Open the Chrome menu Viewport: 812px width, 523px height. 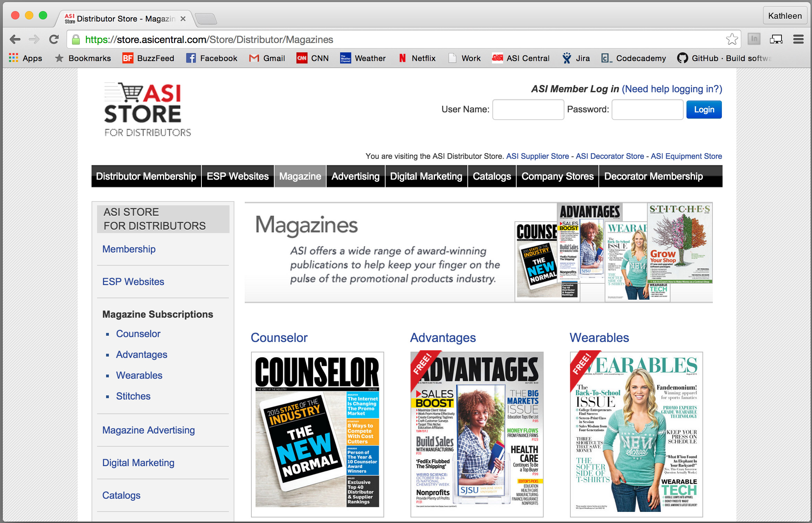[798, 39]
